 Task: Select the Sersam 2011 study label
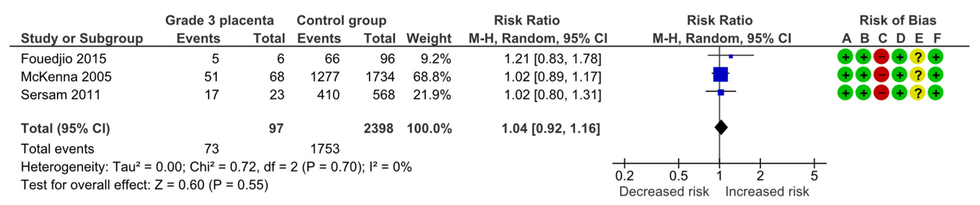(x=60, y=94)
